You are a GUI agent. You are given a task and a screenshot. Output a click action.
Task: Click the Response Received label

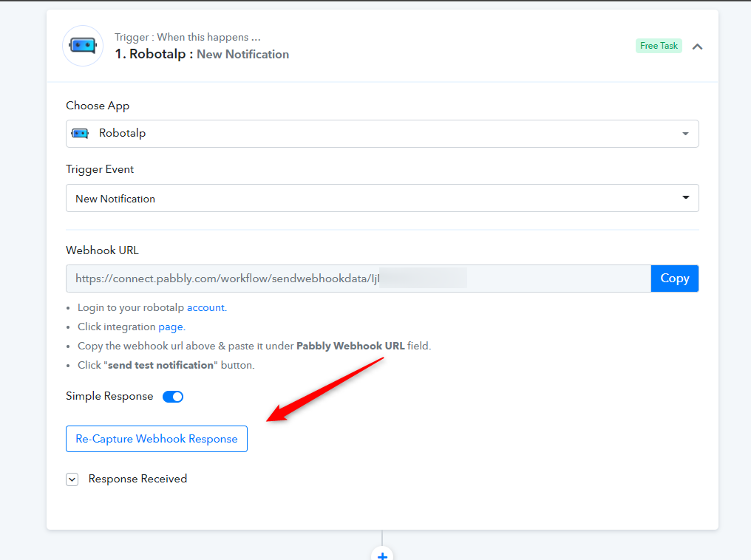[138, 479]
